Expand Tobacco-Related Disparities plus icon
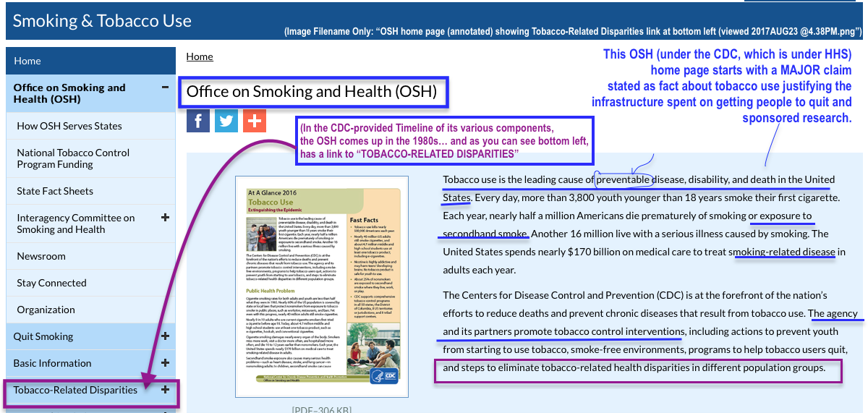Viewport: 868px width, 413px height. 165,390
